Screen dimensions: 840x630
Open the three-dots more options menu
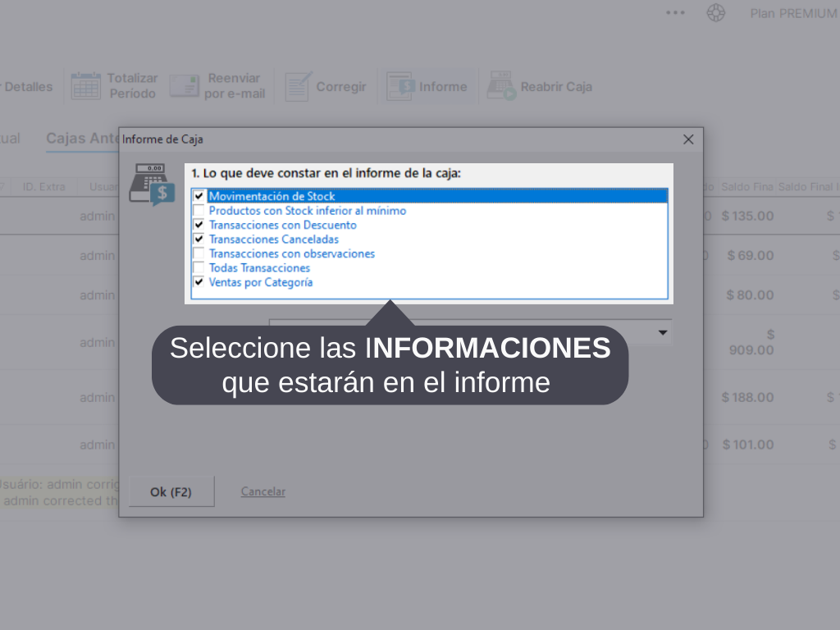point(675,13)
